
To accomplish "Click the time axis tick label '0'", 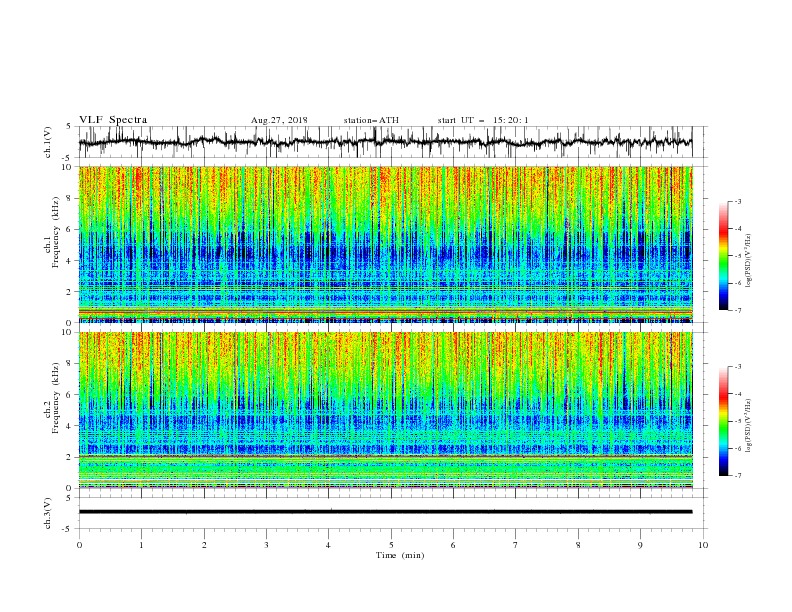I will [x=79, y=545].
